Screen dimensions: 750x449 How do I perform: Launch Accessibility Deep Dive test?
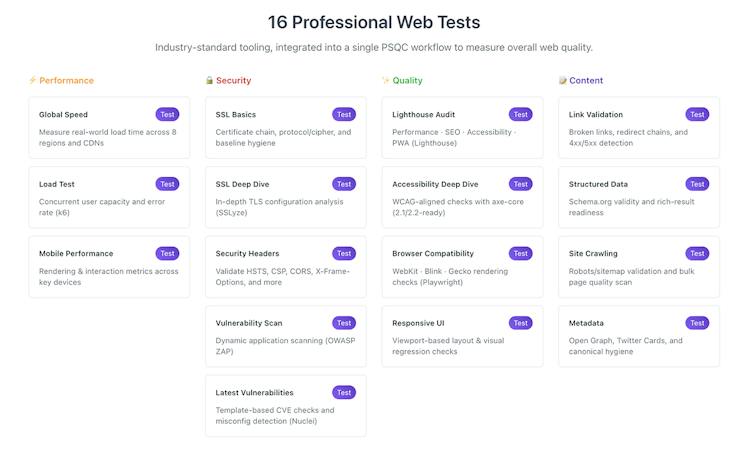pos(520,184)
